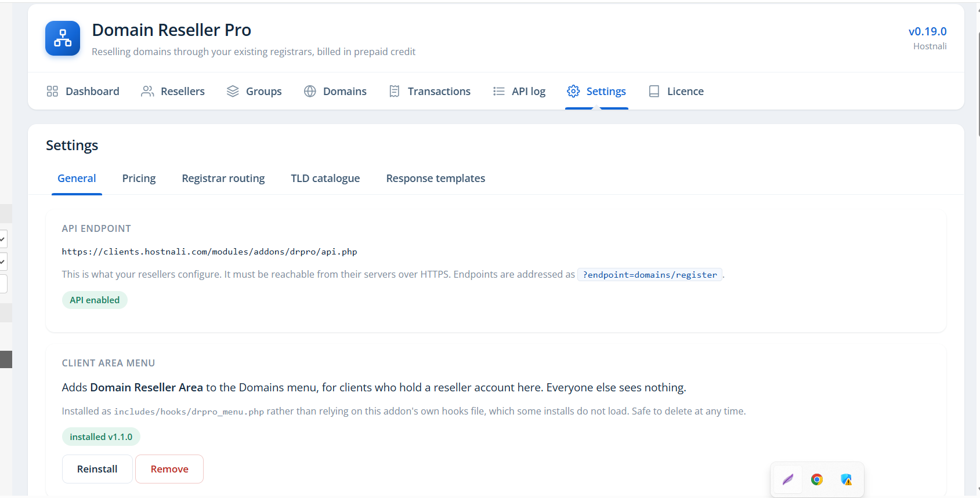
Task: Open Domains via its globe icon
Action: [310, 91]
